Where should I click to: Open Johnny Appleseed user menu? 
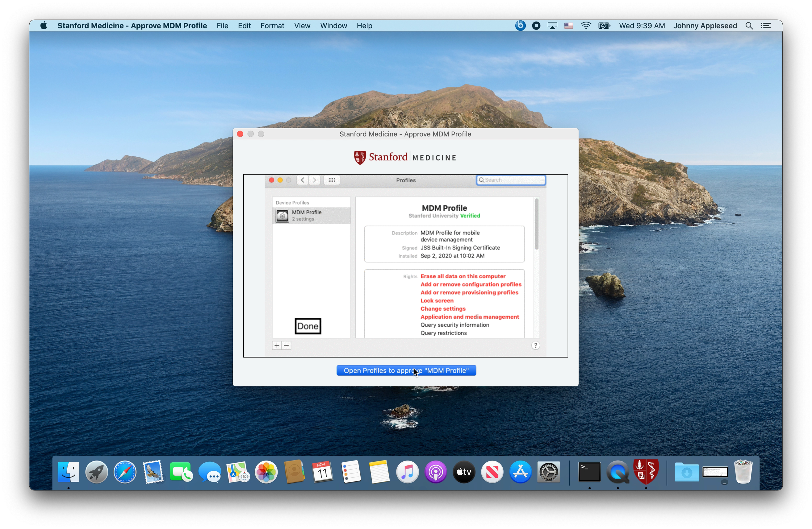point(705,26)
